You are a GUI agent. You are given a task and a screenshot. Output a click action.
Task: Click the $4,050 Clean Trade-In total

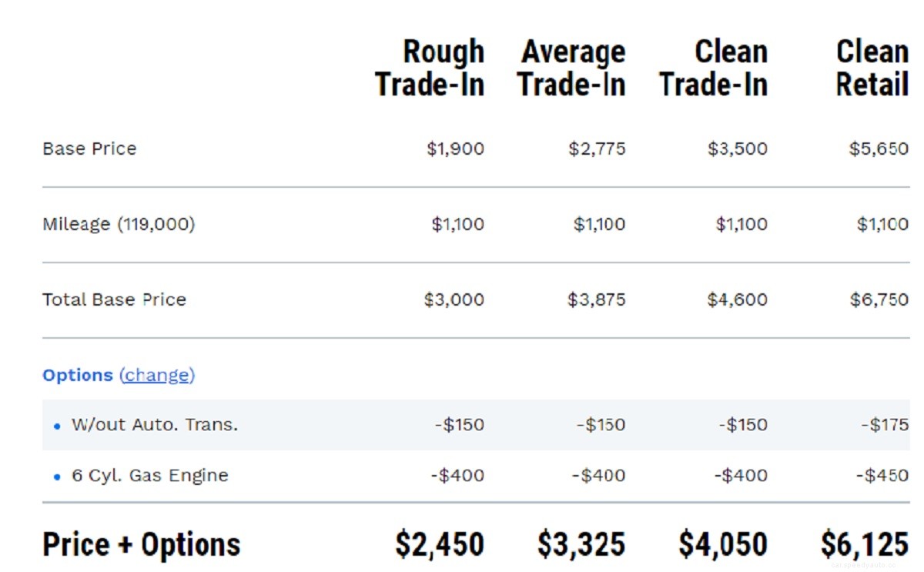pyautogui.click(x=723, y=544)
